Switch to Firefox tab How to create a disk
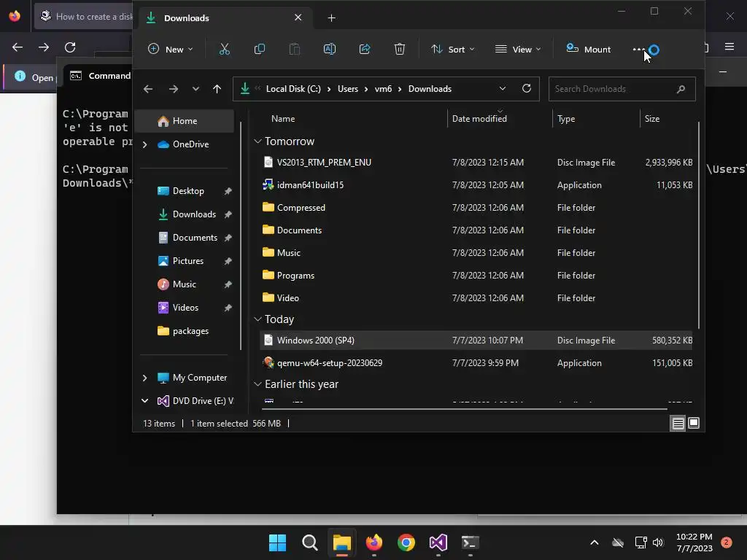The width and height of the screenshot is (747, 560). [84, 17]
